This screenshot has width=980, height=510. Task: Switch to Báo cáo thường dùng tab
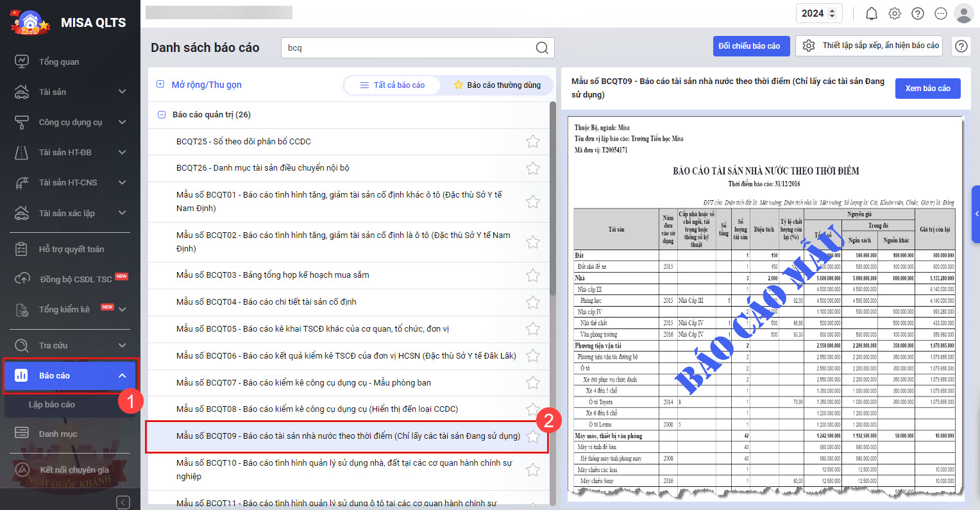click(x=497, y=85)
